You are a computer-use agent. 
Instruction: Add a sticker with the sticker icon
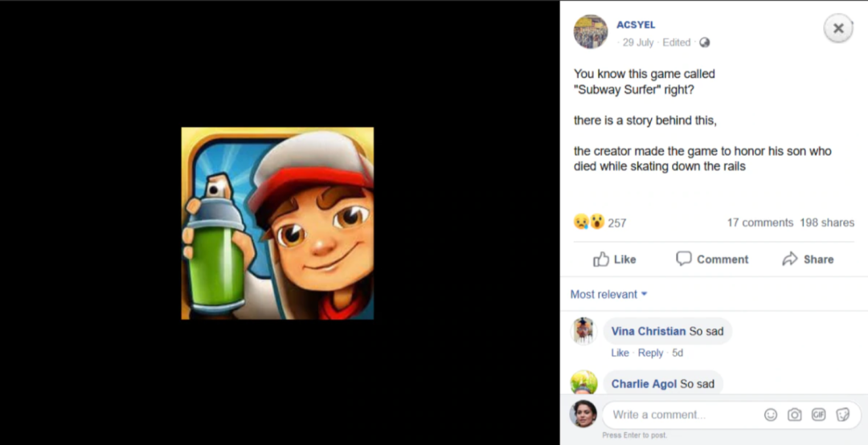[842, 414]
